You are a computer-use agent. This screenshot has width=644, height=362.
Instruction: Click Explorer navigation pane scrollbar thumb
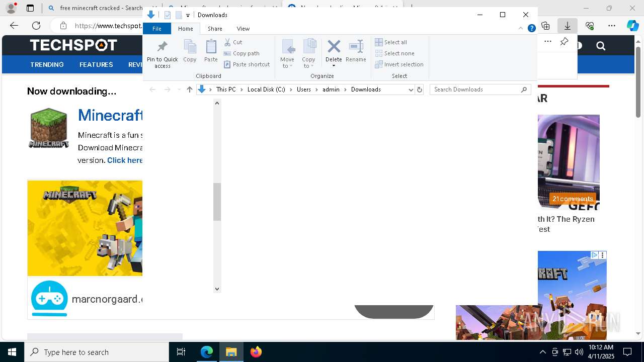pyautogui.click(x=217, y=202)
